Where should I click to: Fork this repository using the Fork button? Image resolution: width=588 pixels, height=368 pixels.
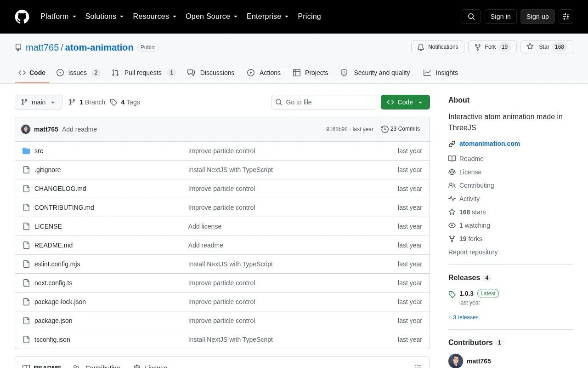492,47
